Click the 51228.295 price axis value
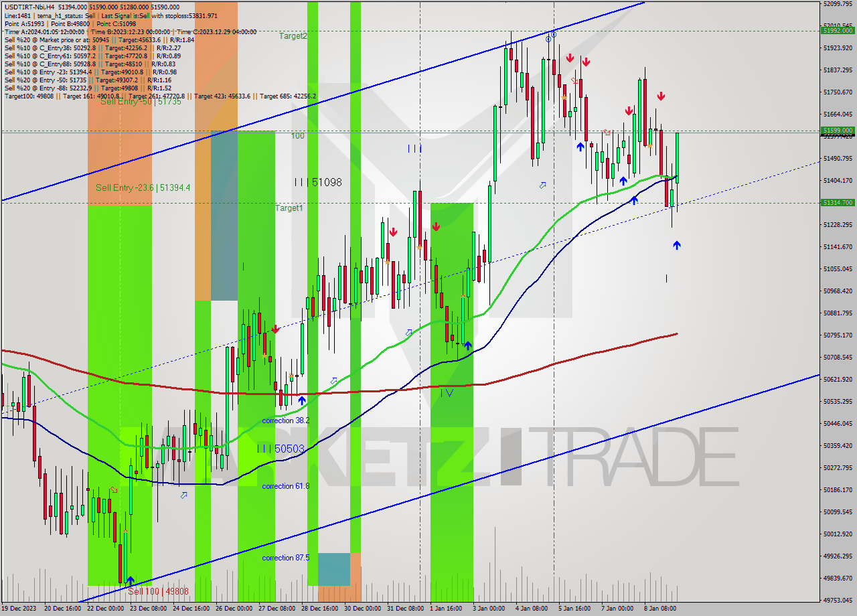Image resolution: width=857 pixels, height=616 pixels. point(838,224)
